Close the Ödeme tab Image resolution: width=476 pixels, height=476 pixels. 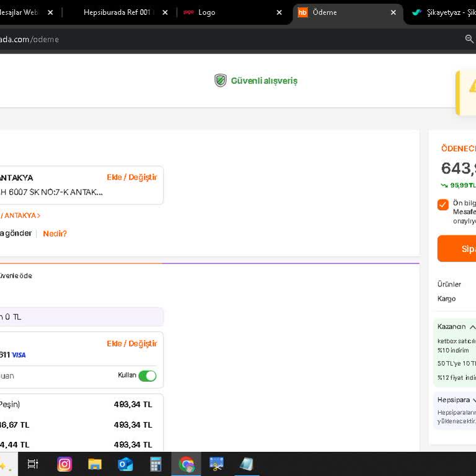click(x=393, y=12)
